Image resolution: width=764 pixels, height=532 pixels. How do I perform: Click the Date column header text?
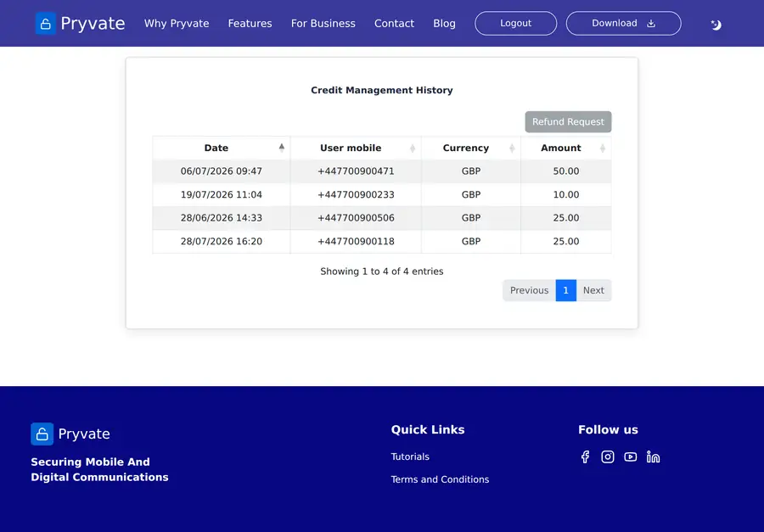coord(216,148)
